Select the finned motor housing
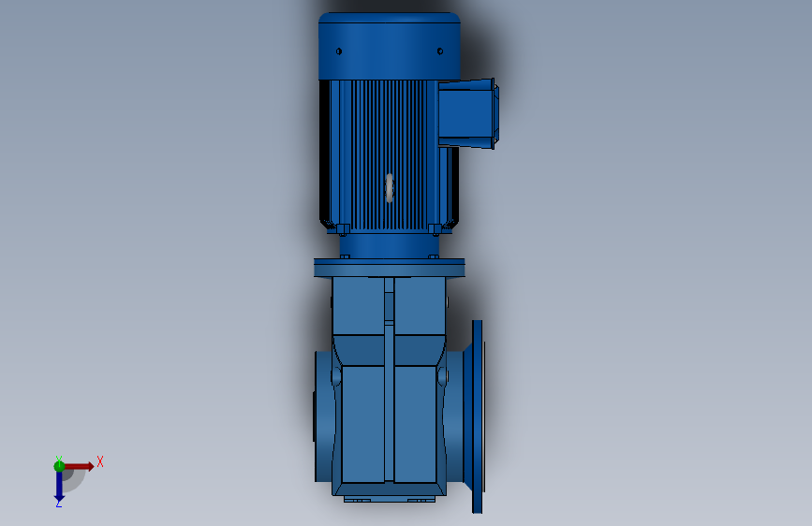The image size is (812, 526). [x=389, y=155]
